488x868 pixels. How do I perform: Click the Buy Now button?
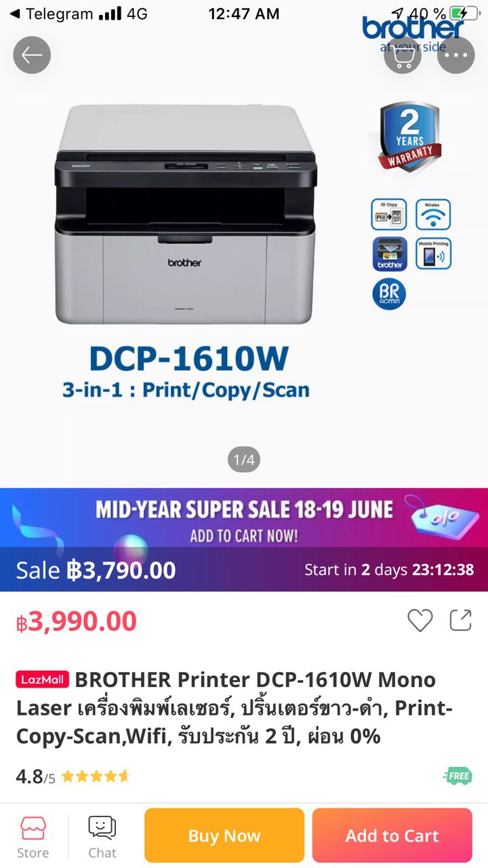[x=224, y=835]
